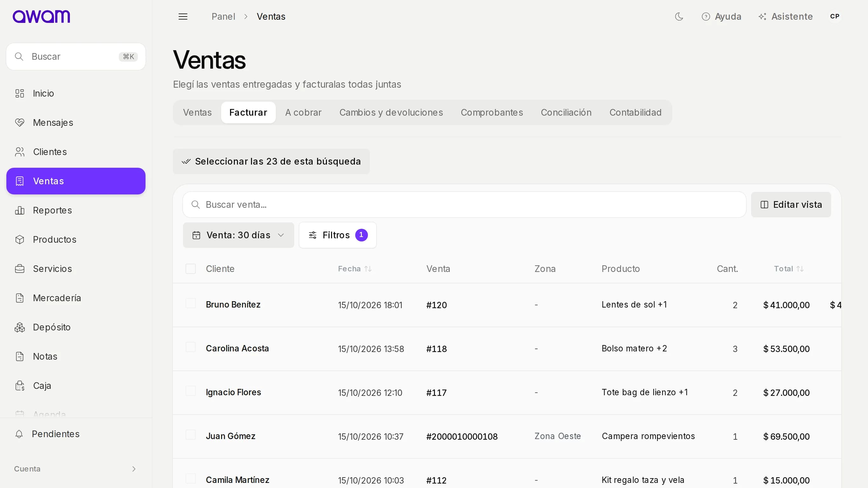Open the Venta: 30 días date dropdown
Viewport: 868px width, 488px height.
(x=238, y=235)
